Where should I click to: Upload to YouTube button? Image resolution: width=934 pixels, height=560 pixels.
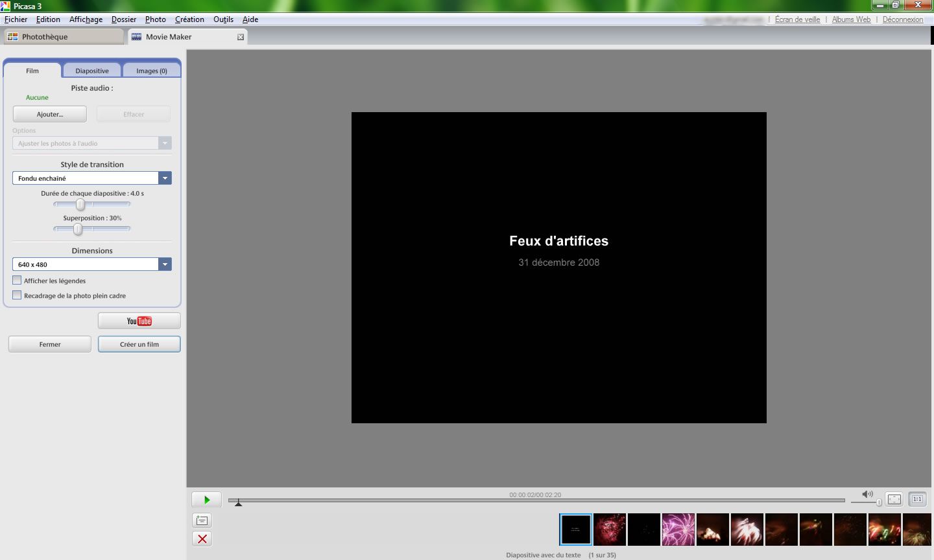coord(139,321)
